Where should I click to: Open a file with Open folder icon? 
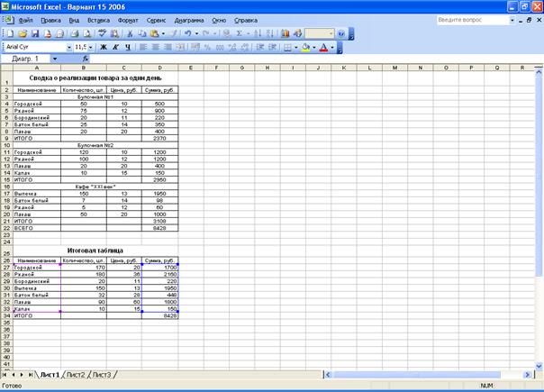click(21, 33)
